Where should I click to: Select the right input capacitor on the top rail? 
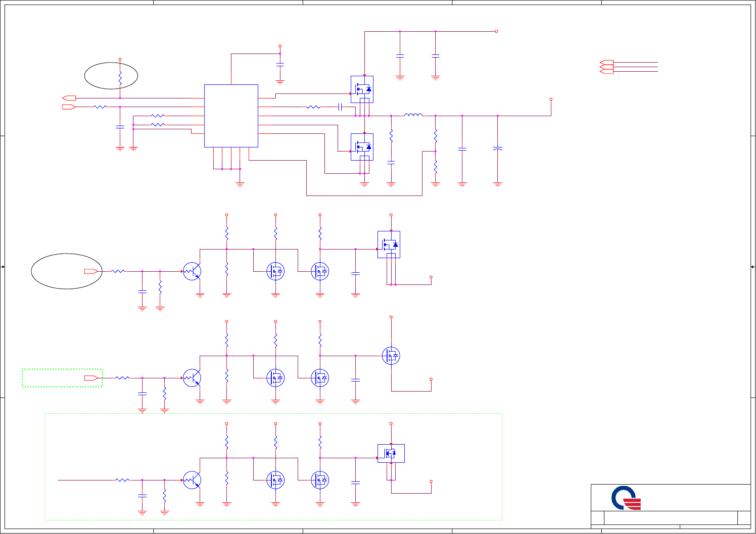[436, 56]
